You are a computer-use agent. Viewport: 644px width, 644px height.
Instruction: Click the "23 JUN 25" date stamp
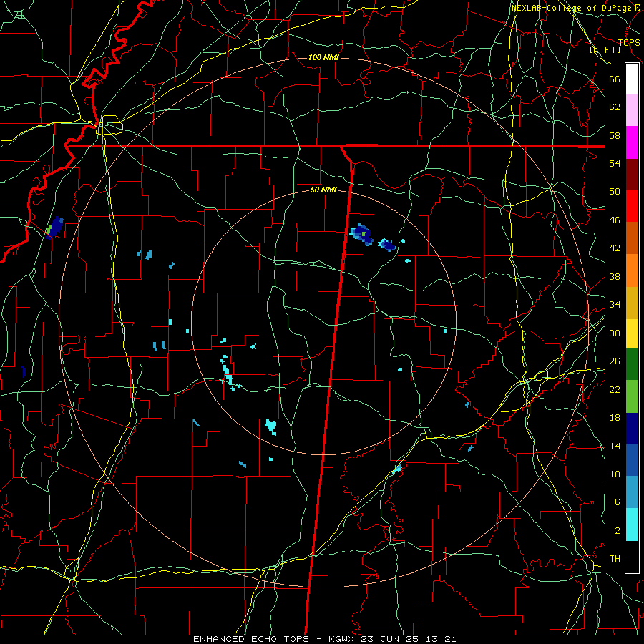[x=392, y=639]
